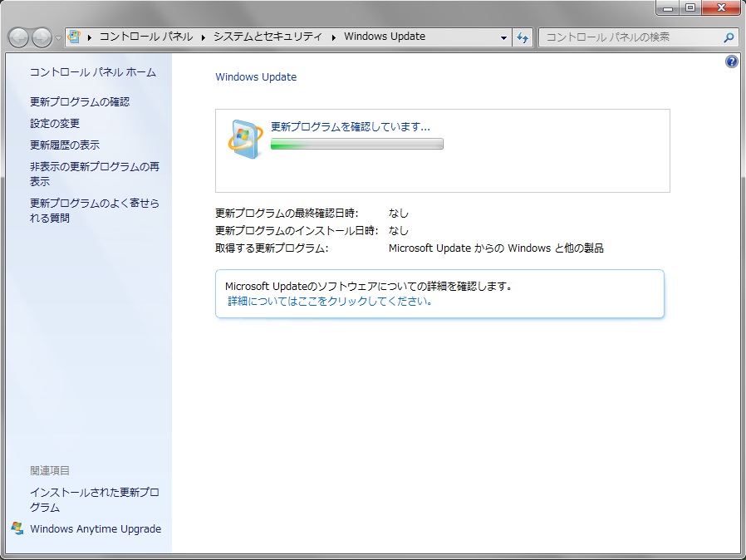Expand arrow after コントロール パネル breadcrumb
Image resolution: width=746 pixels, height=560 pixels.
coord(204,37)
